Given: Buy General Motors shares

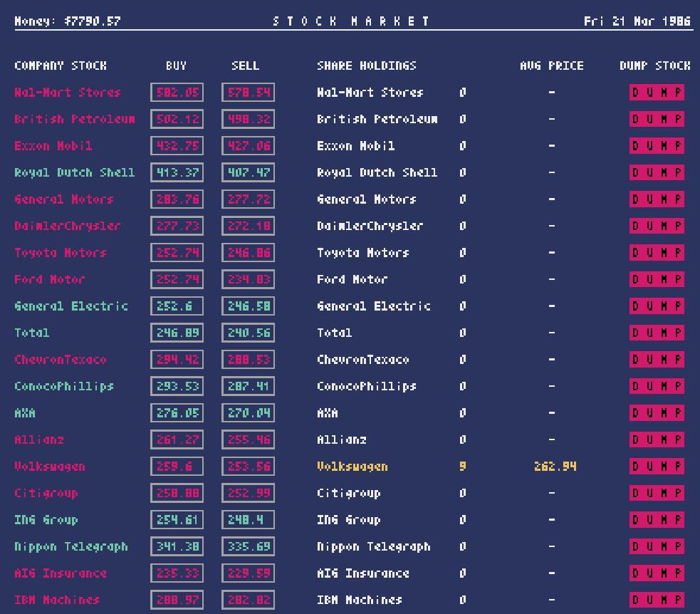Looking at the screenshot, I should [x=177, y=199].
